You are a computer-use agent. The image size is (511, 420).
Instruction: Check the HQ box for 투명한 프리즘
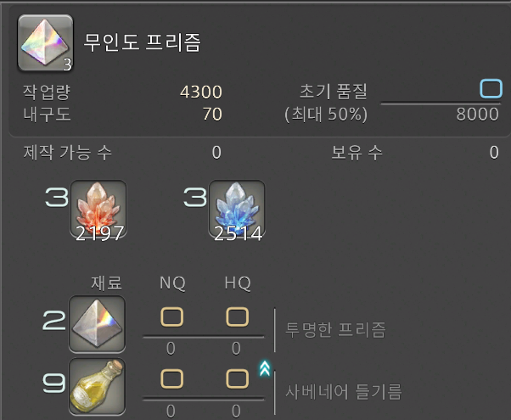tap(237, 316)
